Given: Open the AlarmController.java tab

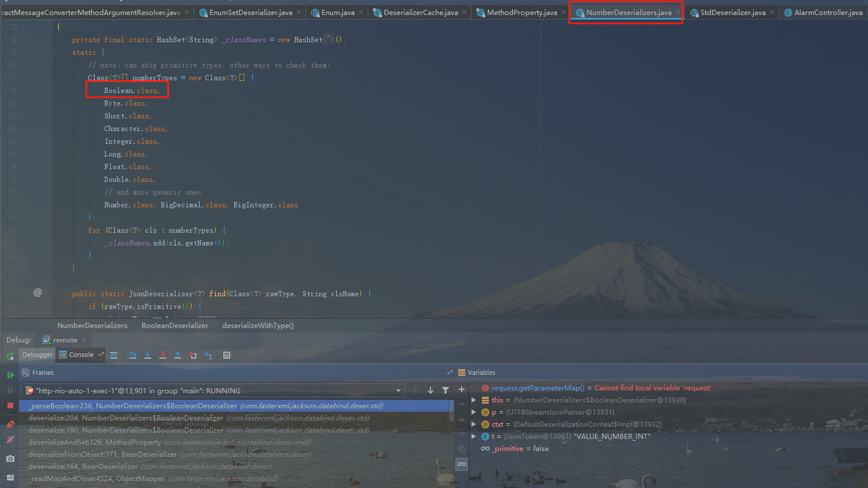Looking at the screenshot, I should [x=823, y=12].
